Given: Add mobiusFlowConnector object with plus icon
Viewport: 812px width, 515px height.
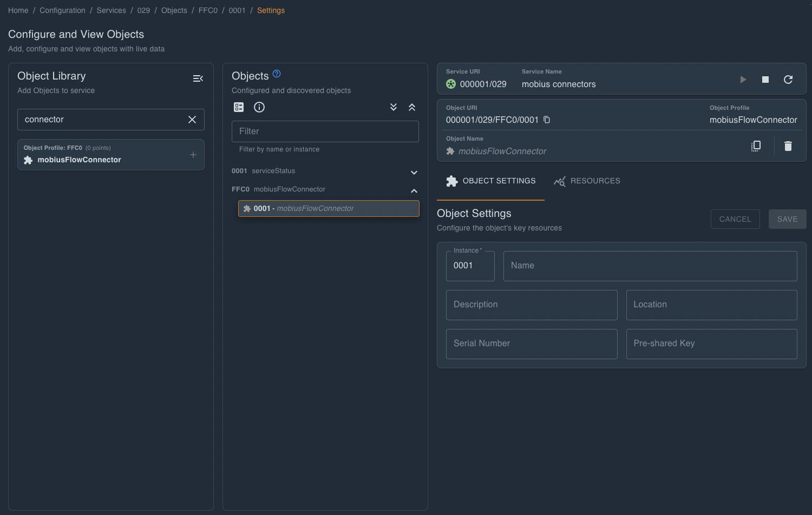Looking at the screenshot, I should [193, 155].
